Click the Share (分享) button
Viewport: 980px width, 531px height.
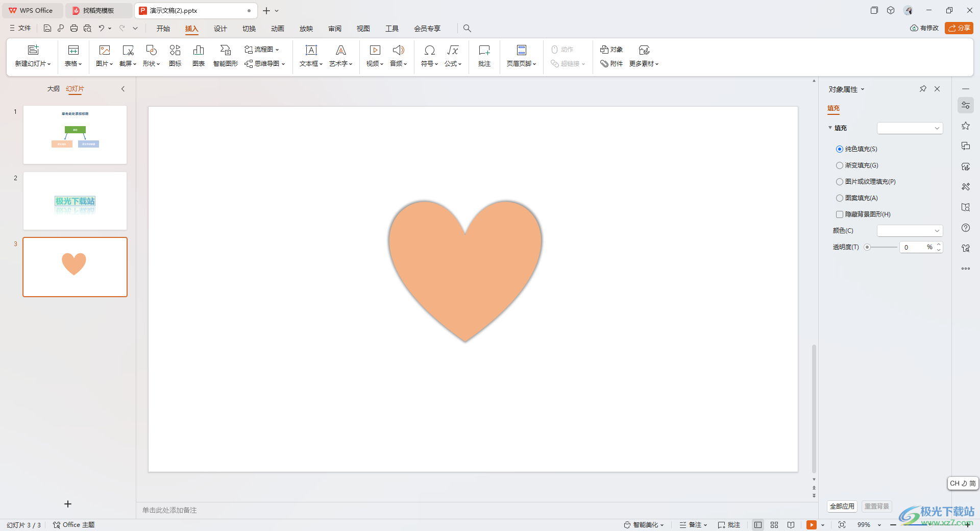coord(959,28)
